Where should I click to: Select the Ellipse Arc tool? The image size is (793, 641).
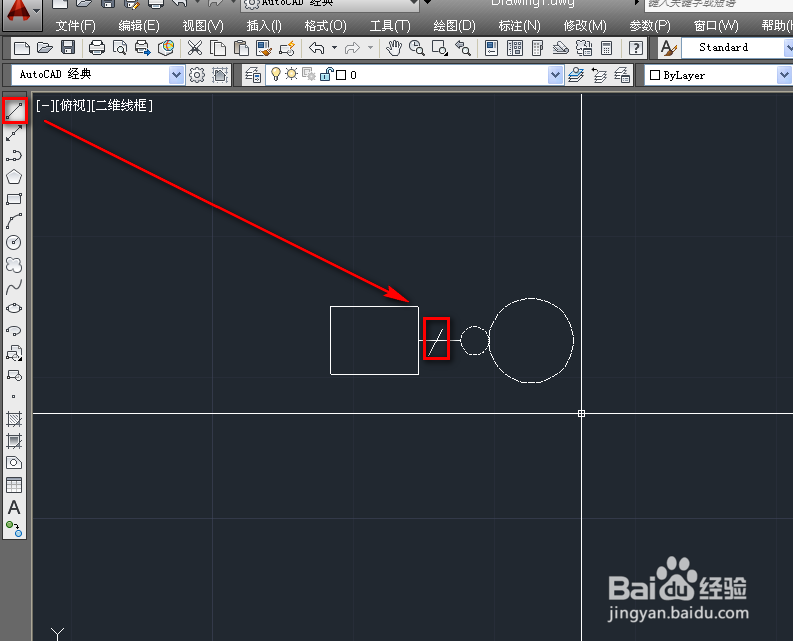14,331
